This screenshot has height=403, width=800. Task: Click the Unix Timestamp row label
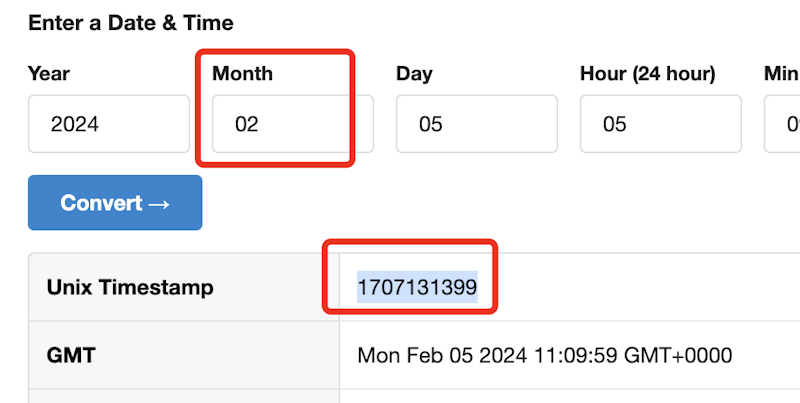(130, 287)
